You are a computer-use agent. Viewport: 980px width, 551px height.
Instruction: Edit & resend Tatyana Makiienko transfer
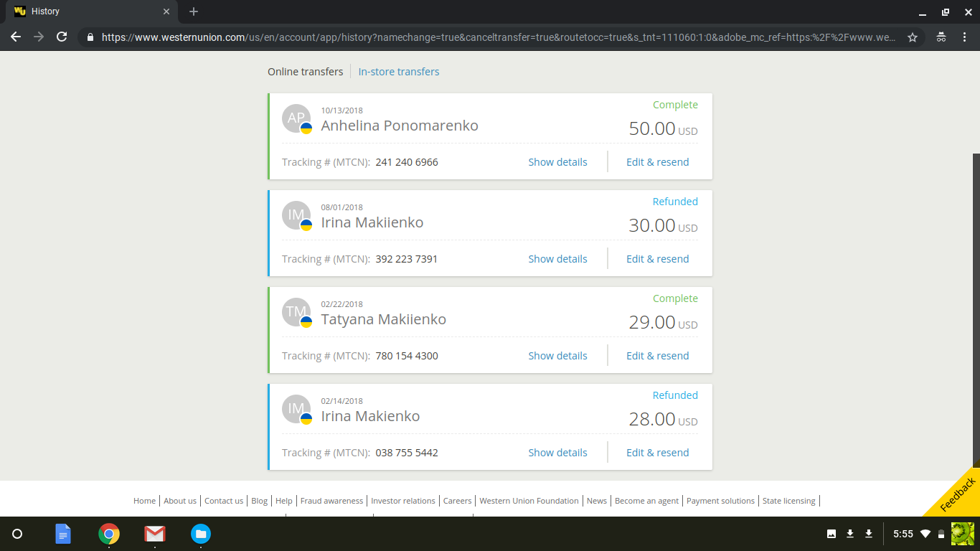click(657, 356)
